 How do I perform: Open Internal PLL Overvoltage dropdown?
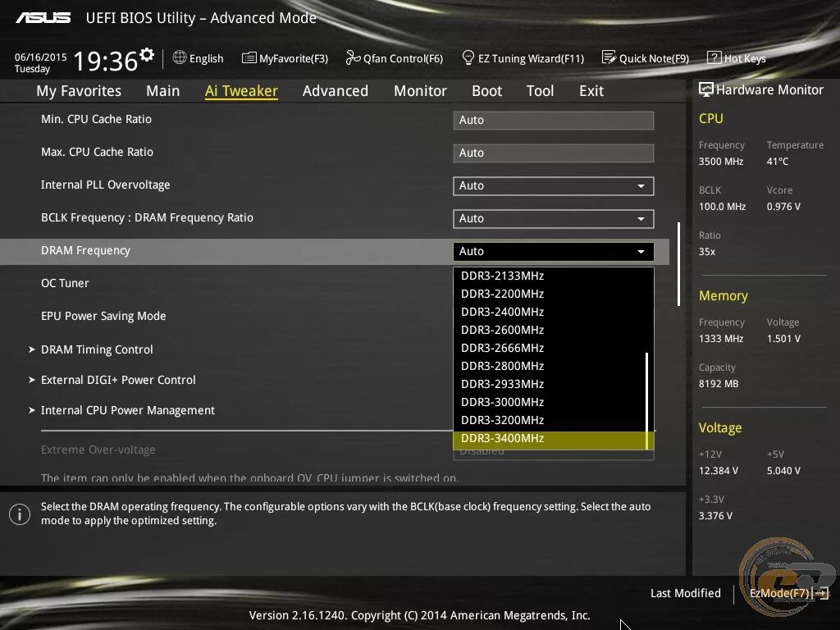(554, 186)
